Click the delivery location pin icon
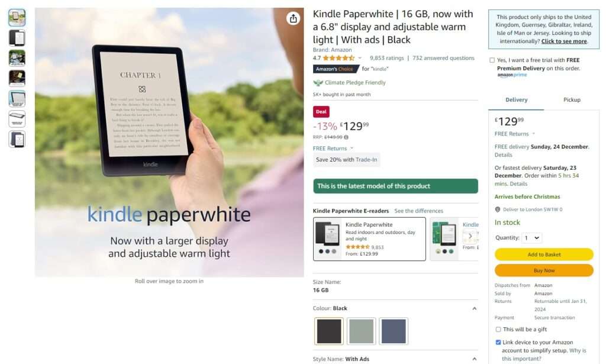The height and width of the screenshot is (364, 606). tap(498, 210)
